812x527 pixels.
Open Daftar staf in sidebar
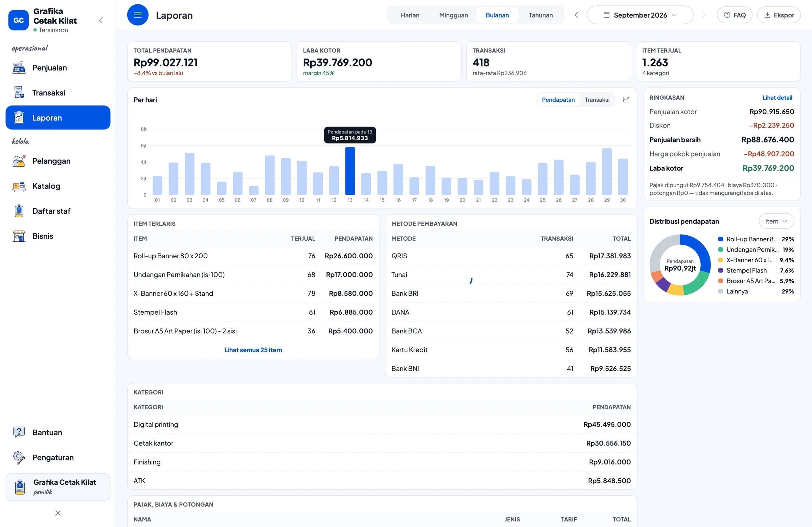point(58,211)
